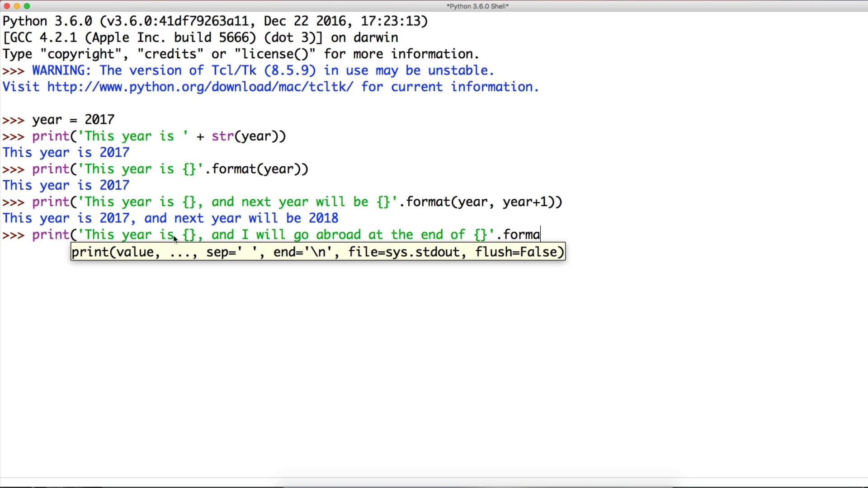Image resolution: width=868 pixels, height=488 pixels.
Task: Click the output line ending with 2018
Action: click(170, 218)
